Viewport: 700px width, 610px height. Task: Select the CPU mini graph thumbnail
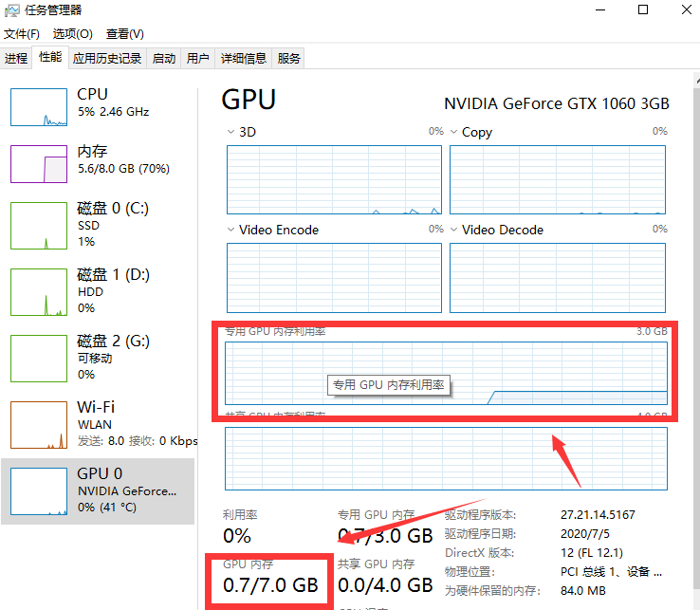pos(39,106)
